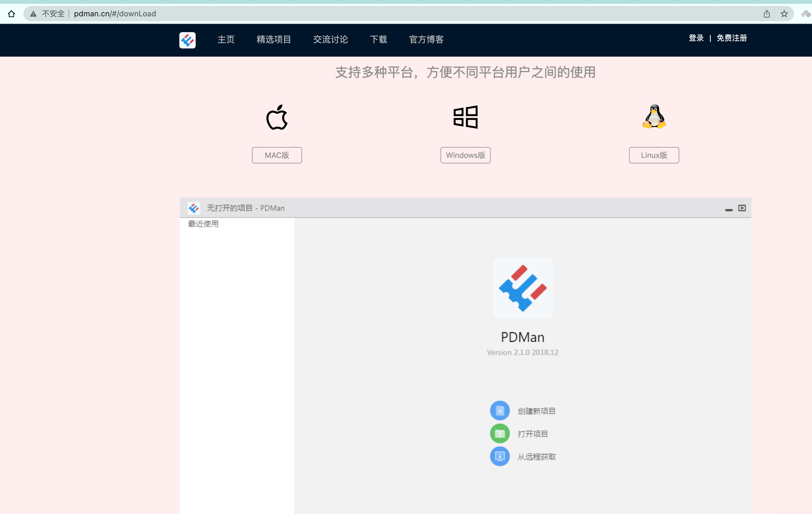Download the Windows版 version

465,155
